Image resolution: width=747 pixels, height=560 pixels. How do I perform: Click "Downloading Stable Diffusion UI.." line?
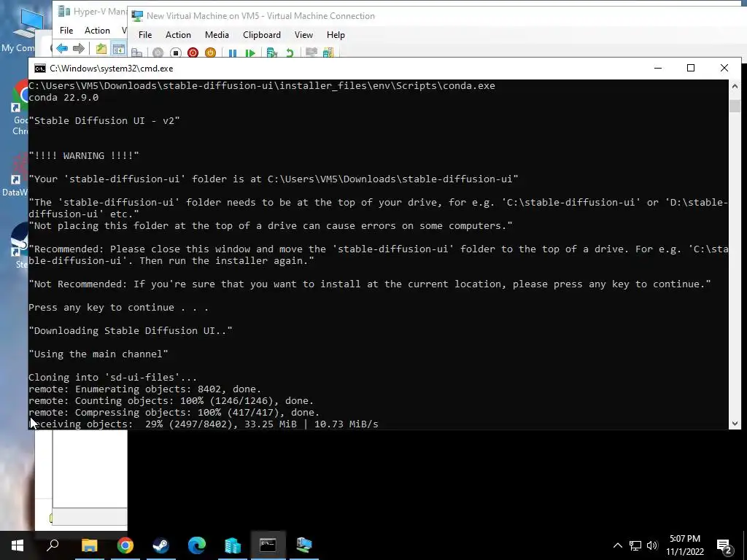click(131, 330)
